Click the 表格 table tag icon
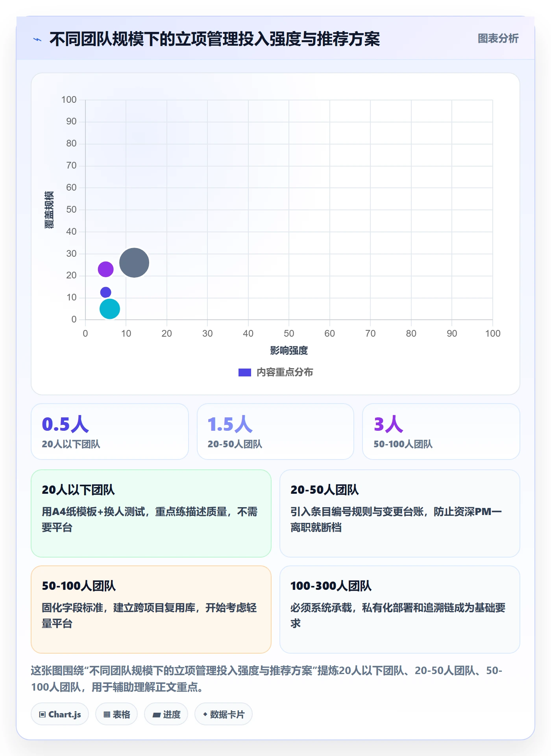This screenshot has height=756, width=551. pyautogui.click(x=107, y=715)
